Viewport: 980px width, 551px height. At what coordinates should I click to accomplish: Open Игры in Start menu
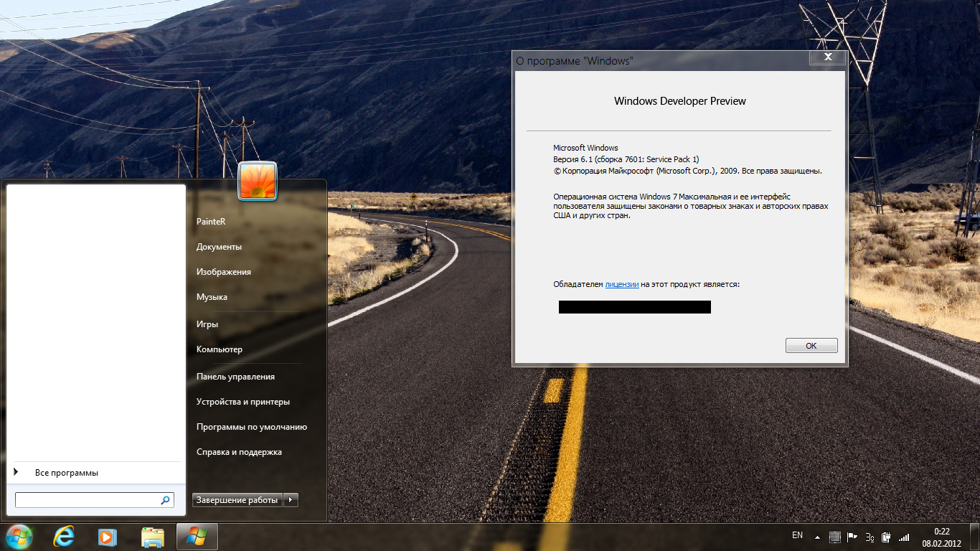pyautogui.click(x=207, y=324)
